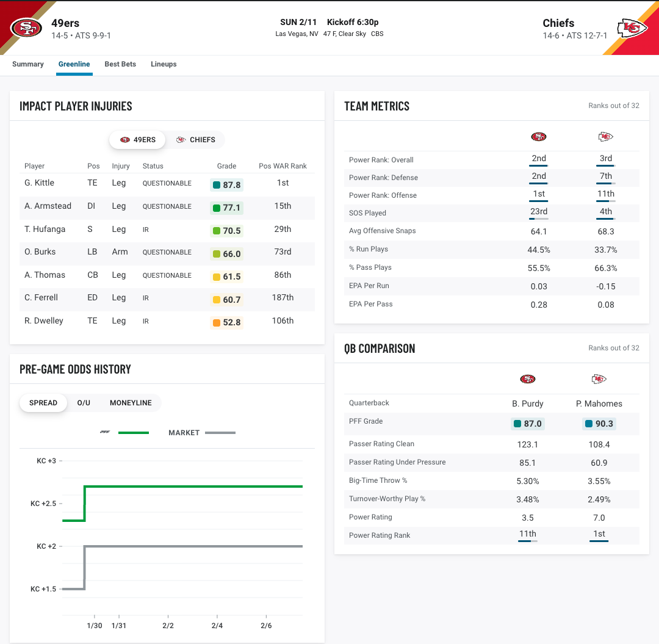Viewport: 659px width, 644px height.
Task: Click the Chiefs logo in Team Metrics columns
Action: pos(606,137)
